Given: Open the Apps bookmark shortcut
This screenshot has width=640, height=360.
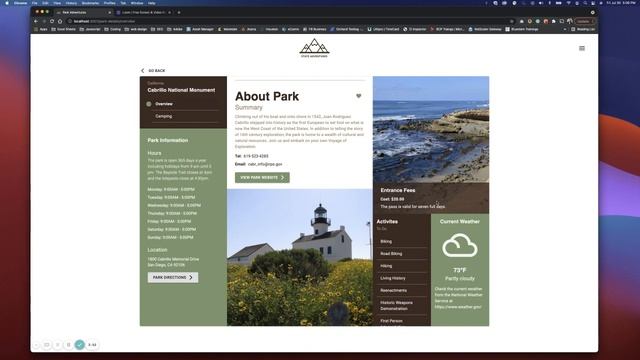Looking at the screenshot, I should tap(41, 29).
